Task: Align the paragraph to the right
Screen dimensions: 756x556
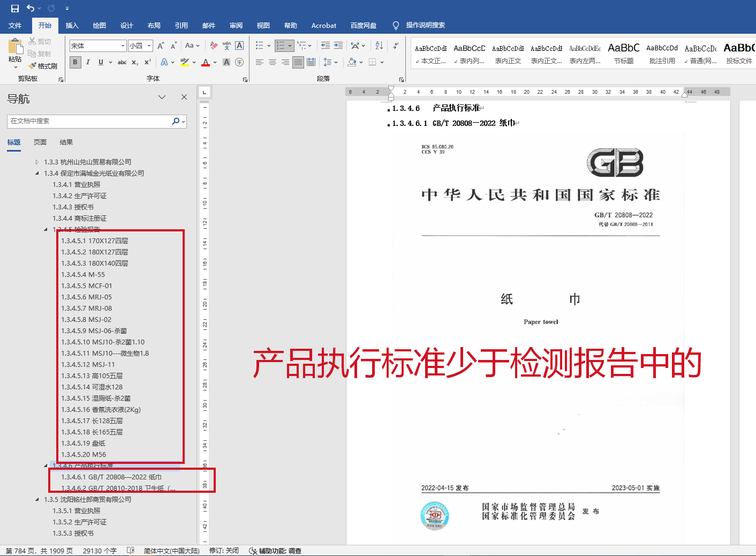Action: [285, 62]
